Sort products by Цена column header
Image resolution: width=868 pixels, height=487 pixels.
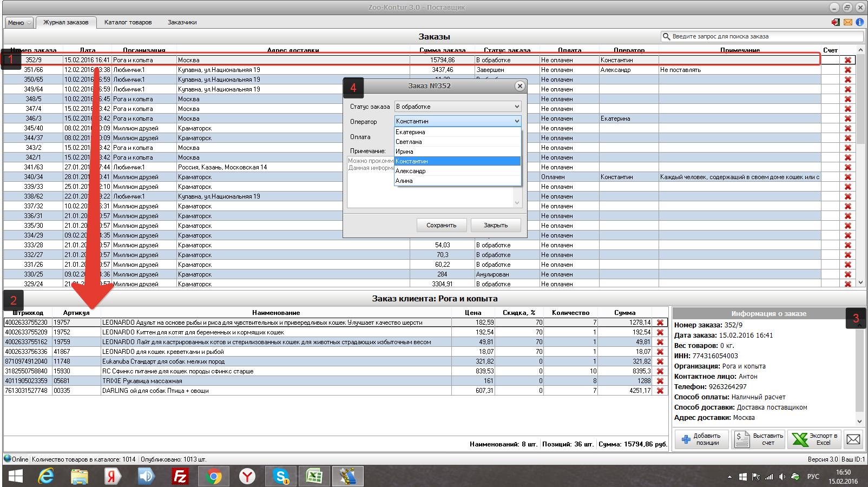click(473, 313)
